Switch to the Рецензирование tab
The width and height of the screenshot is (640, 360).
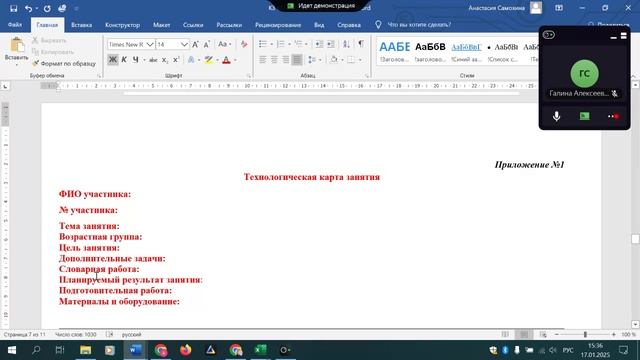point(278,25)
